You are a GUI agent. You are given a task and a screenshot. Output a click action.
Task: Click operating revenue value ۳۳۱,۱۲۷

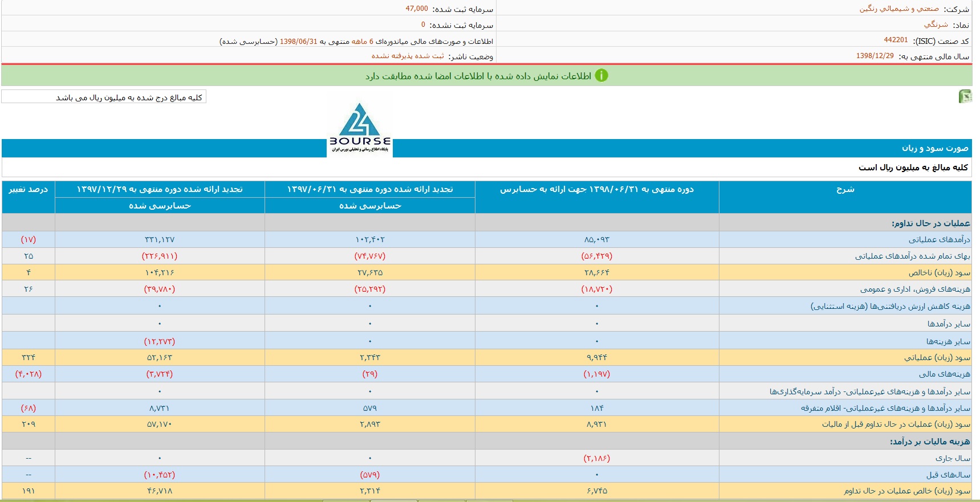click(x=160, y=240)
